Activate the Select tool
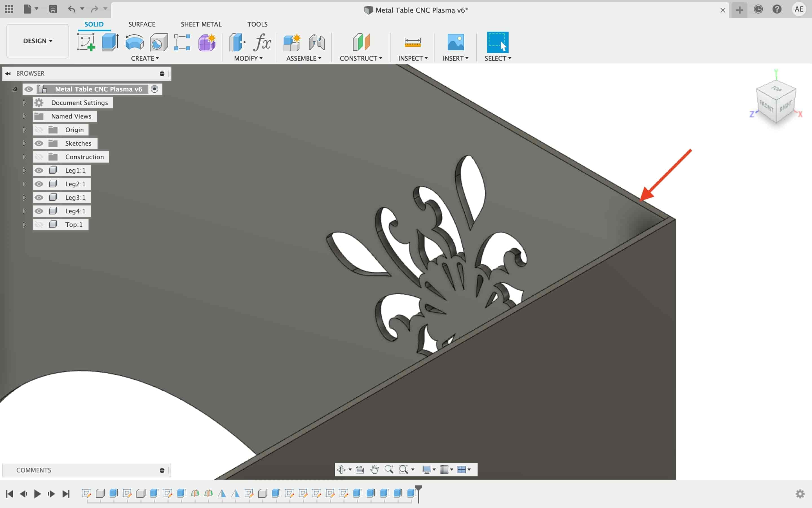 point(498,42)
